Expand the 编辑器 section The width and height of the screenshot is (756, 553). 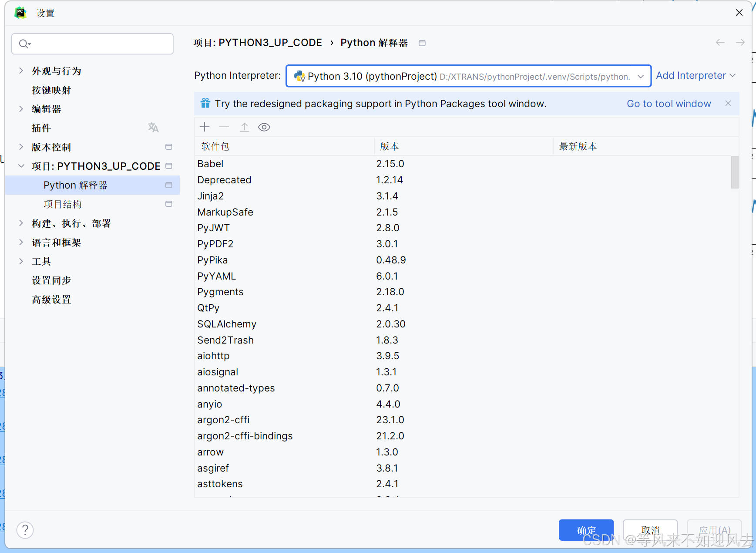21,109
